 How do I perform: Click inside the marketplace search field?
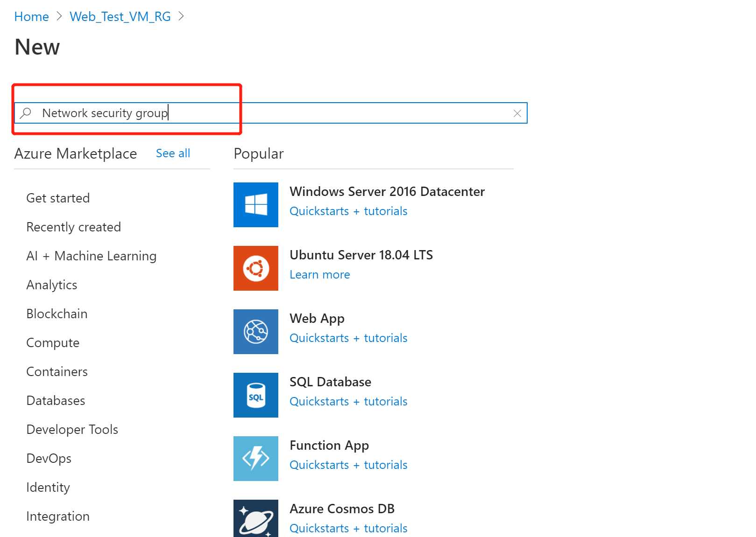click(271, 113)
